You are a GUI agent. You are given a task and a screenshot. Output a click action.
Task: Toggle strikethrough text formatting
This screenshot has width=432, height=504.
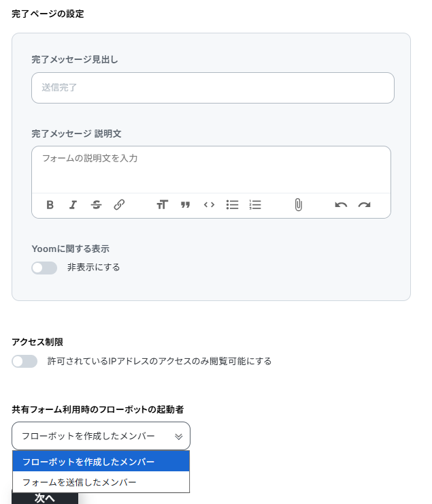coord(96,205)
